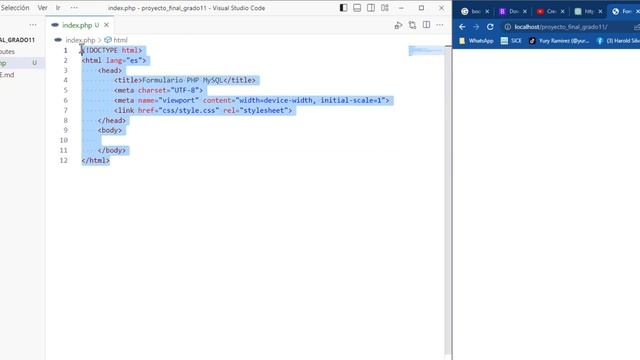This screenshot has width=640, height=360.
Task: Open the Customize Layout icon
Action: 384,8
